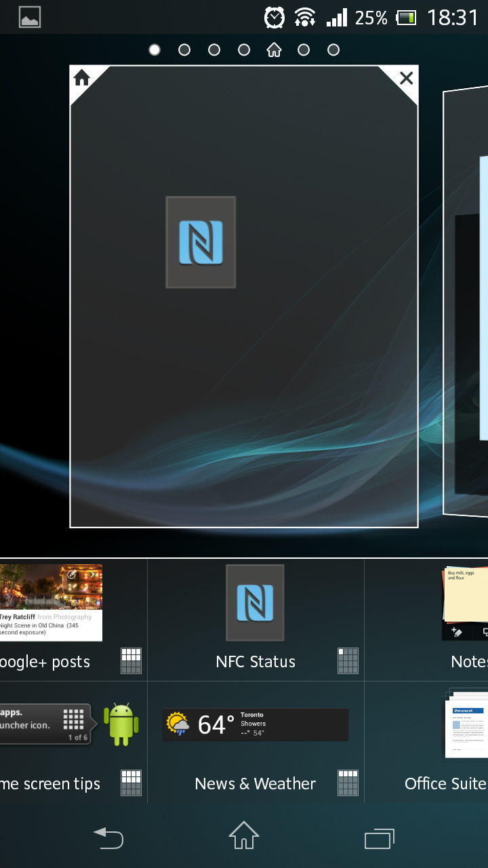Open the Recent apps button
This screenshot has height=868, width=488.
(379, 839)
